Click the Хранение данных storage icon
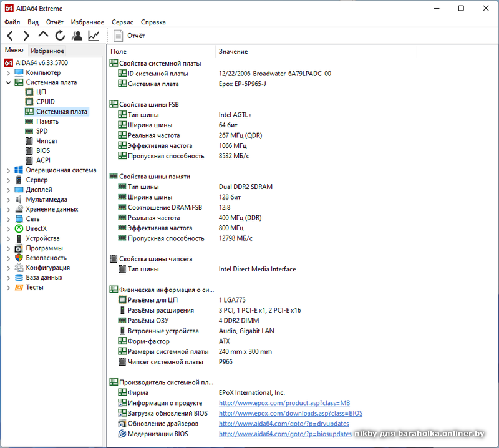This screenshot has height=448, width=499. coord(19,209)
